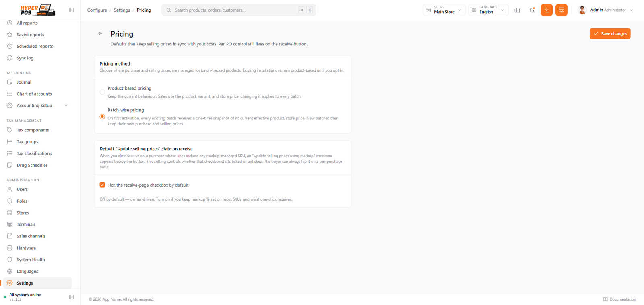Open the Stores page

pos(37,213)
